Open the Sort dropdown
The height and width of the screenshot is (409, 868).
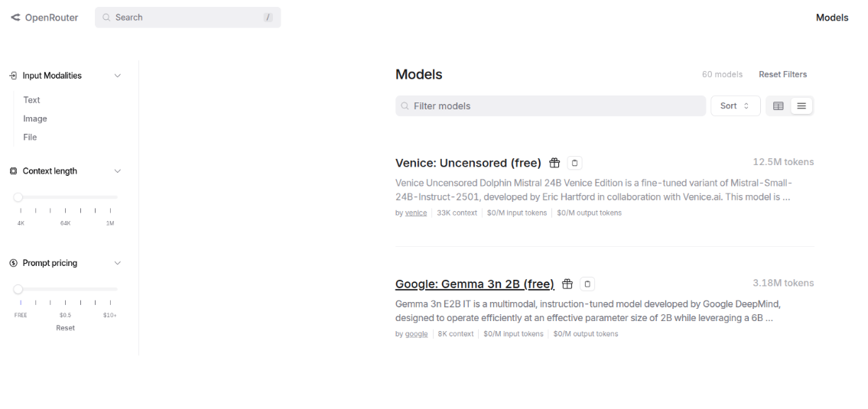pyautogui.click(x=735, y=105)
